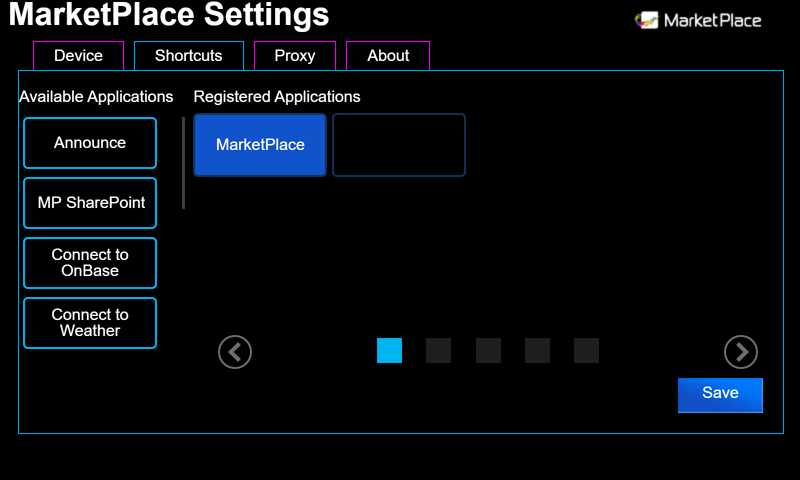800x480 pixels.
Task: Jump to the fourth page indicator
Action: [x=537, y=350]
